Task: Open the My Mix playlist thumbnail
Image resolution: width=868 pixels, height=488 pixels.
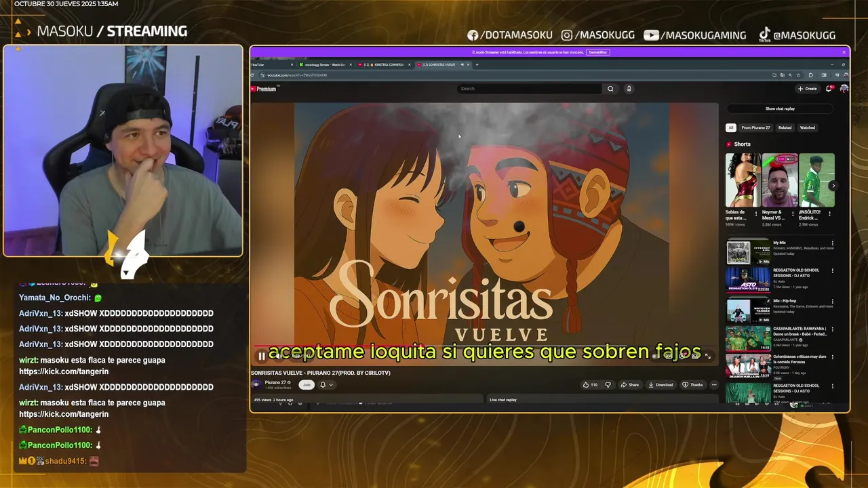Action: (x=748, y=252)
